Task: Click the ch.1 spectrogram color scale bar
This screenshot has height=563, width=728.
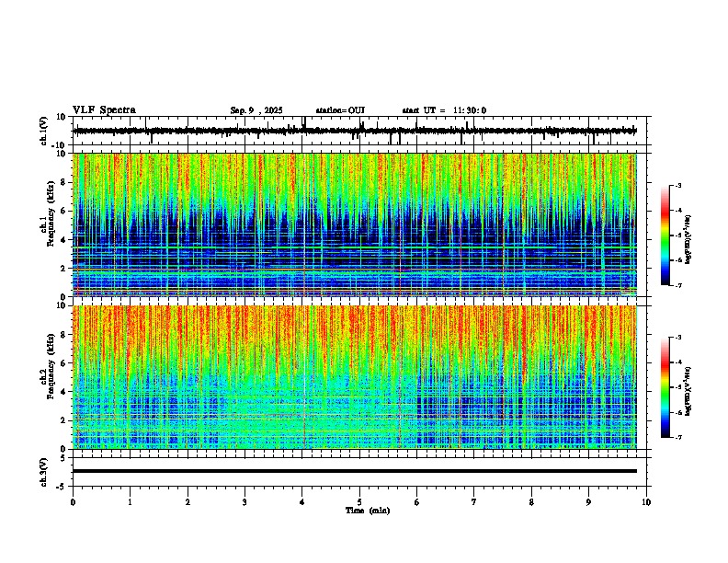Action: pyautogui.click(x=665, y=236)
